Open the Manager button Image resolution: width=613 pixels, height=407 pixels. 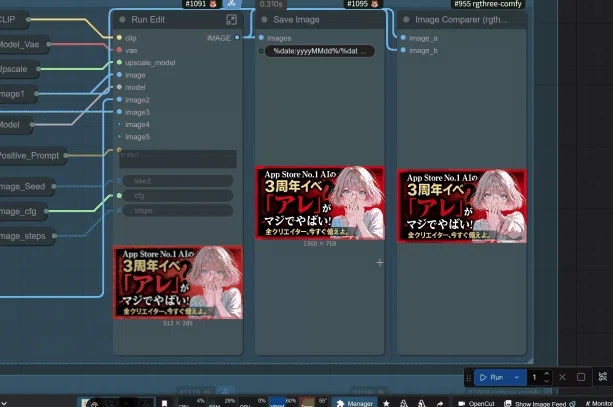[x=355, y=403]
